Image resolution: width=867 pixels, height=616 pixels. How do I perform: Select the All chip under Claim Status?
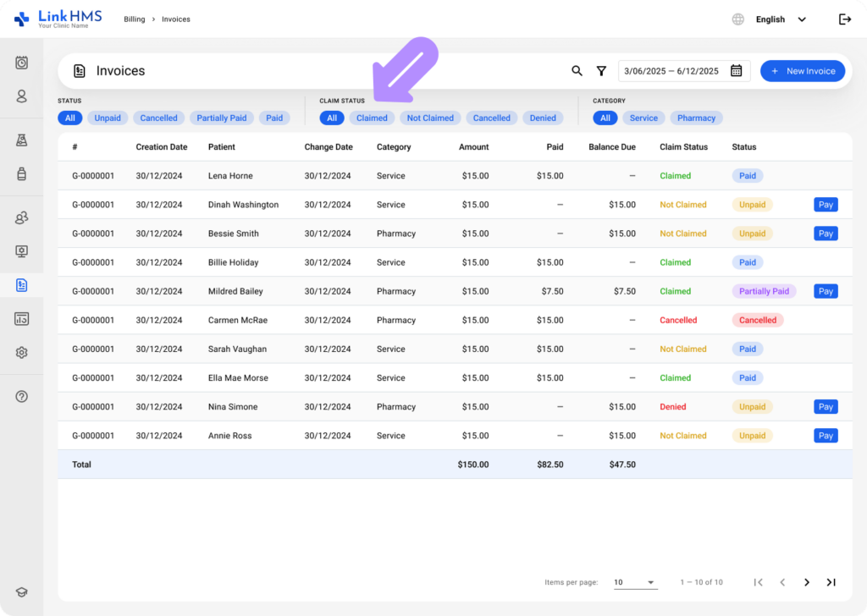332,118
